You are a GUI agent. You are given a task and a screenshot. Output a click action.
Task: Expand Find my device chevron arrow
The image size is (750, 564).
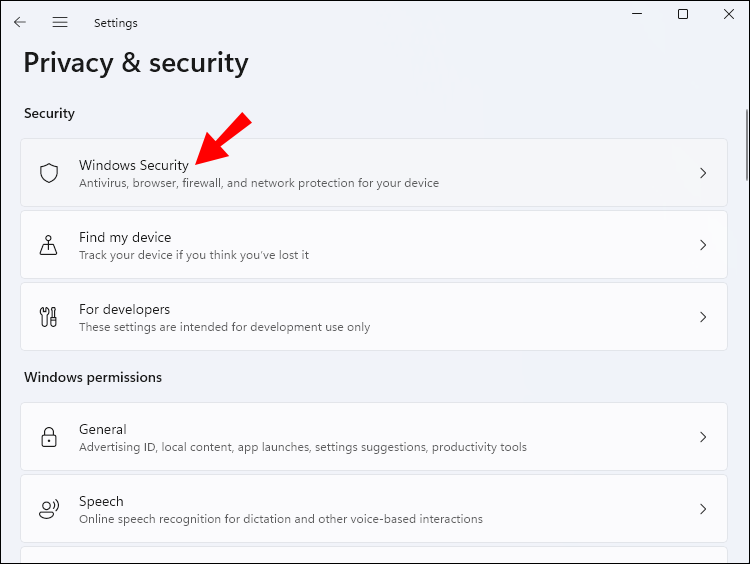pos(703,245)
